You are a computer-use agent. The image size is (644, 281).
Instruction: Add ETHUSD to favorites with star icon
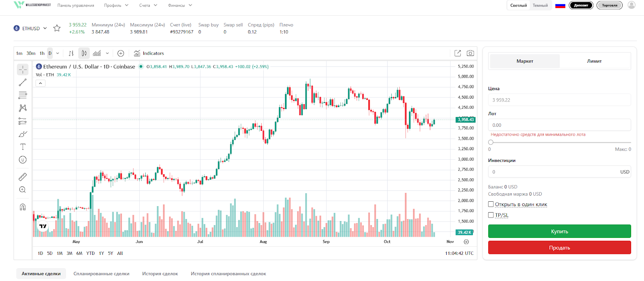tap(57, 28)
